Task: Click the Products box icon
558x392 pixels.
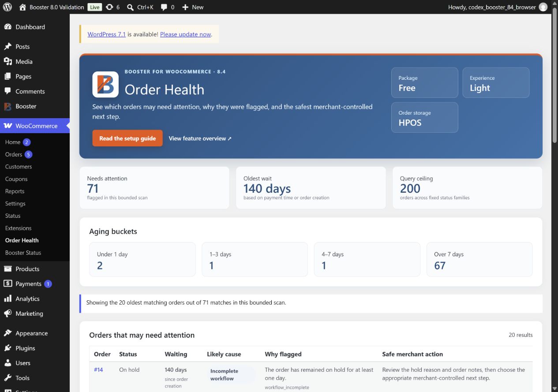Action: point(7,269)
